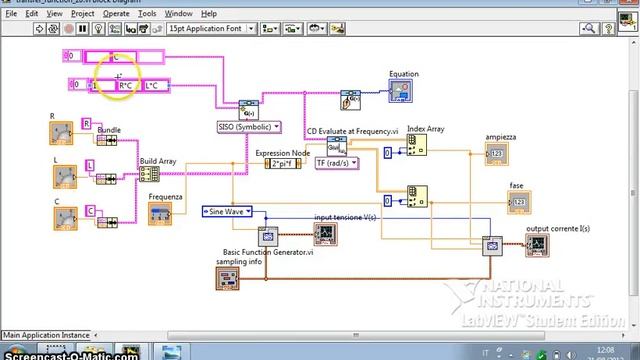Click the R*C denominator array element
Viewport: 640px width, 360px height.
pyautogui.click(x=129, y=86)
